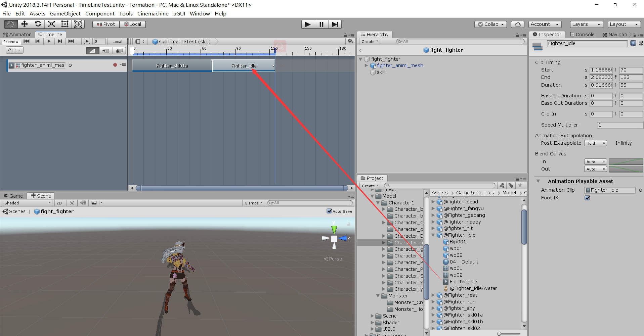Viewport: 644px width, 336px height.
Task: Open the Cinemachine menu
Action: click(153, 13)
